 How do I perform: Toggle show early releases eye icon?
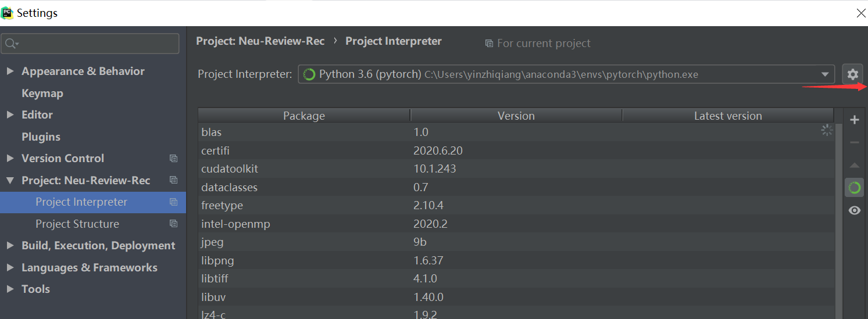pos(854,210)
